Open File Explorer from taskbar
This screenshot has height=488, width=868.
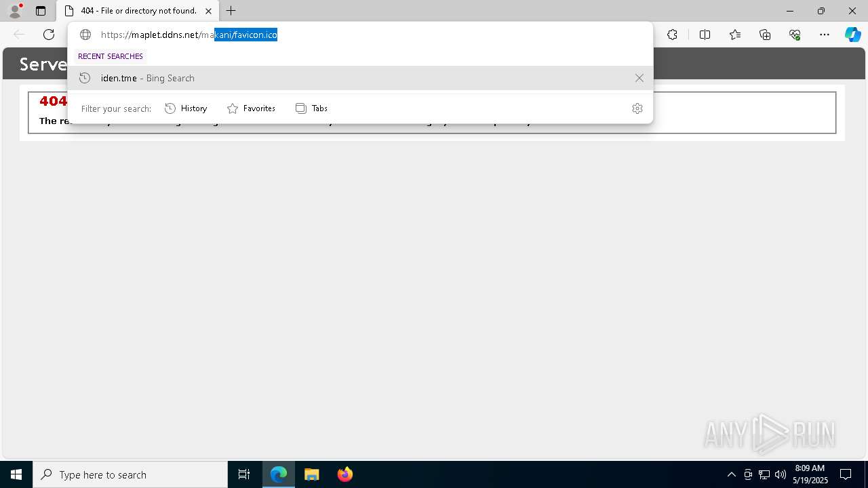311,474
